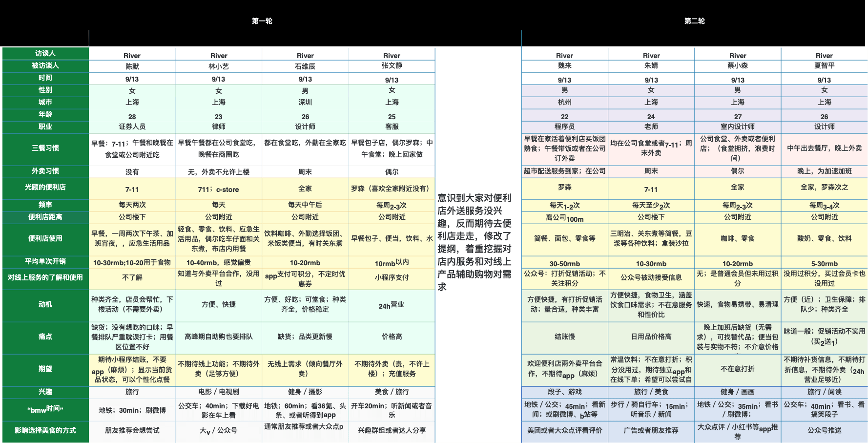Screen dimensions: 868x443
Task: Select interviewee cell 林小艺
Action: pos(219,66)
